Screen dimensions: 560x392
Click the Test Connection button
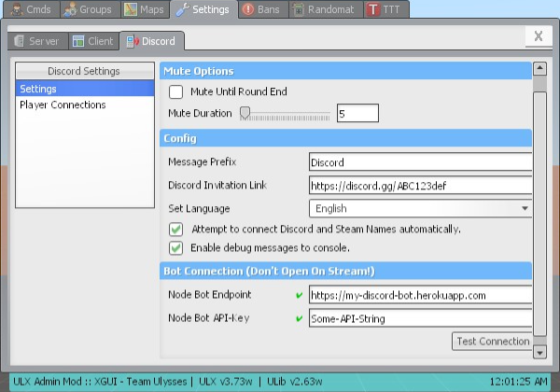[492, 342]
